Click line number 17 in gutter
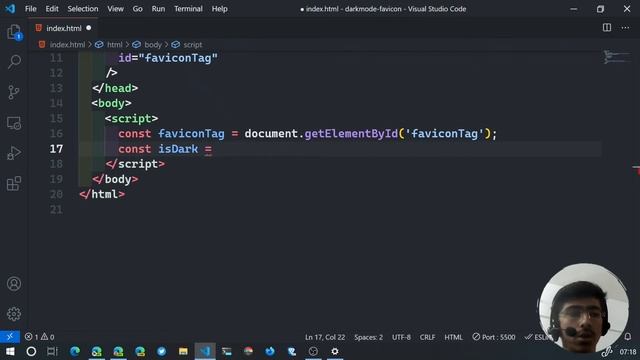Screen dimensions: 640x360 pos(56,149)
